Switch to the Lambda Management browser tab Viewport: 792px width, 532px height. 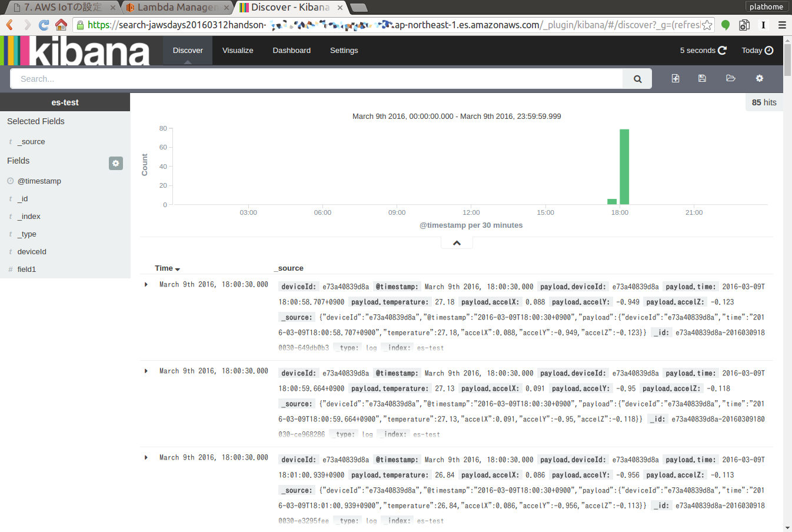(177, 7)
